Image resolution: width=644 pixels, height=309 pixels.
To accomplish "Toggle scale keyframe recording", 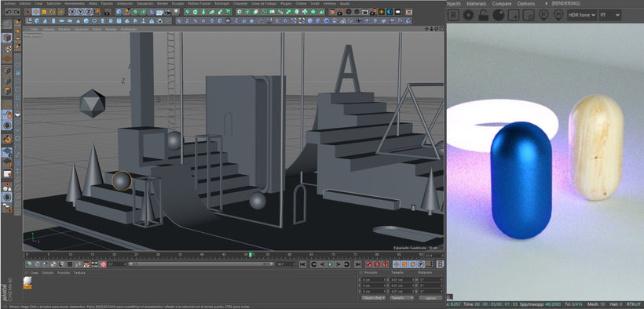I will [x=404, y=264].
